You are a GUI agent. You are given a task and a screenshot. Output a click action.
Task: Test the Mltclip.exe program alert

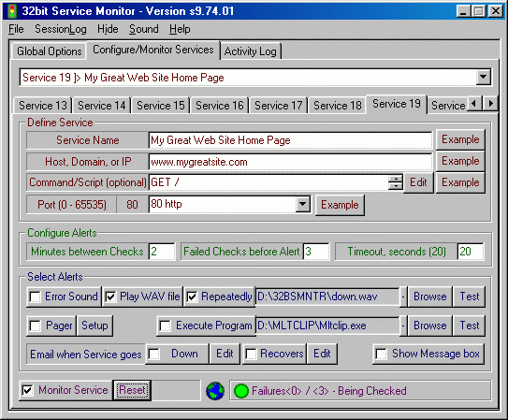(469, 326)
